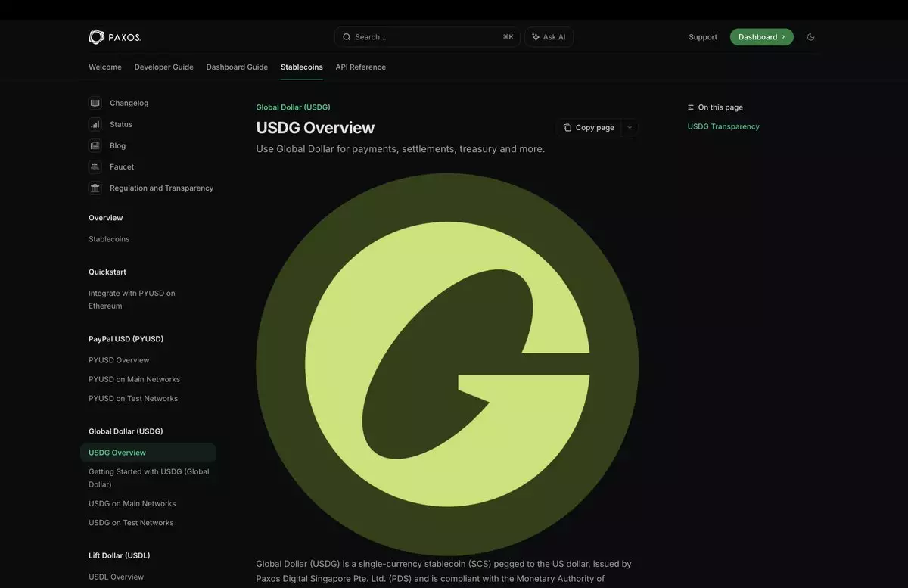The height and width of the screenshot is (588, 908).
Task: Go to the API Reference tab
Action: coord(361,67)
